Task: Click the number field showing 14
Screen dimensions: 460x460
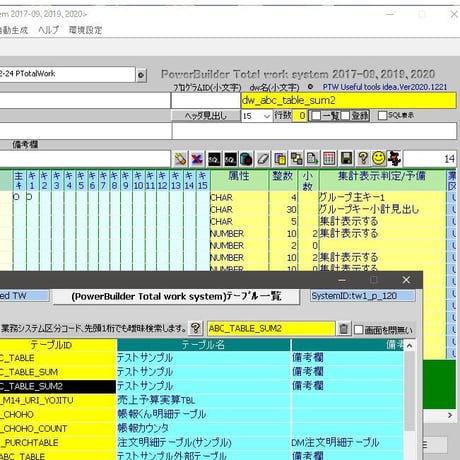Action: tap(430, 159)
